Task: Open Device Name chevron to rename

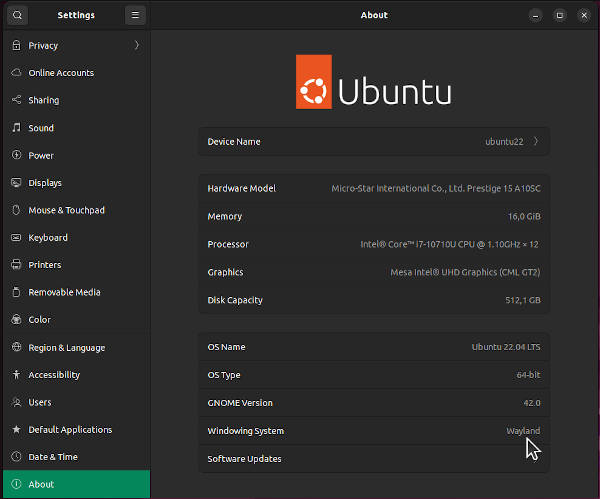Action: click(x=536, y=141)
